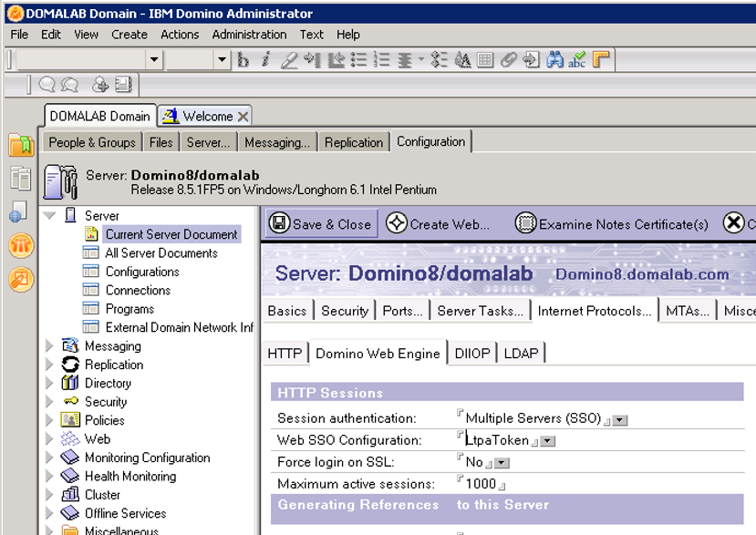Open the font name dropdown
Image resolution: width=756 pixels, height=535 pixels.
click(x=154, y=60)
